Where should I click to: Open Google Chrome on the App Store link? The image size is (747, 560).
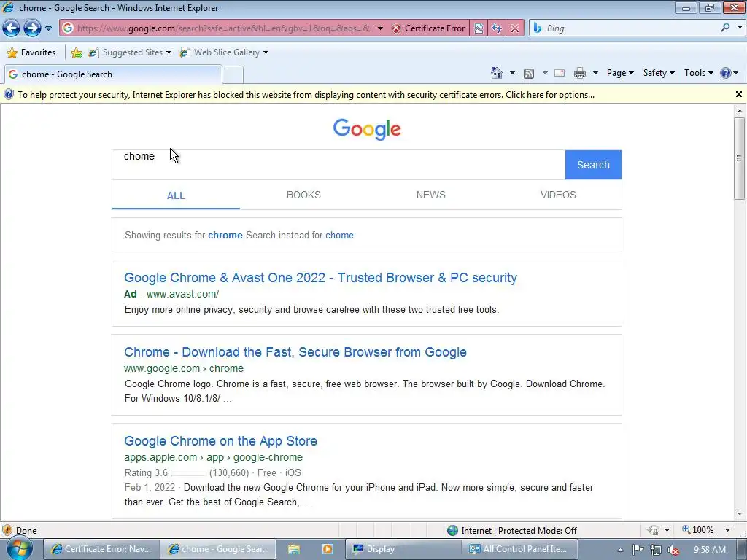click(220, 441)
